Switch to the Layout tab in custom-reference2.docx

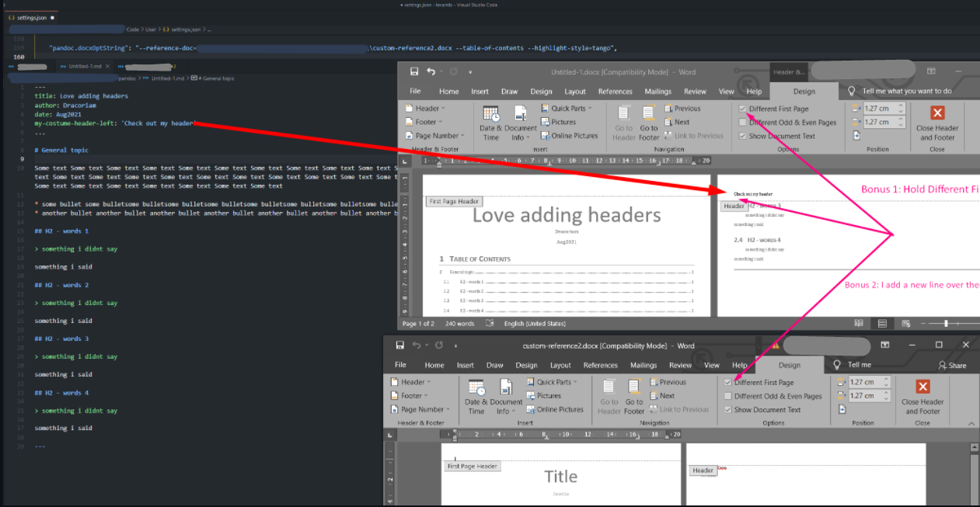click(560, 365)
